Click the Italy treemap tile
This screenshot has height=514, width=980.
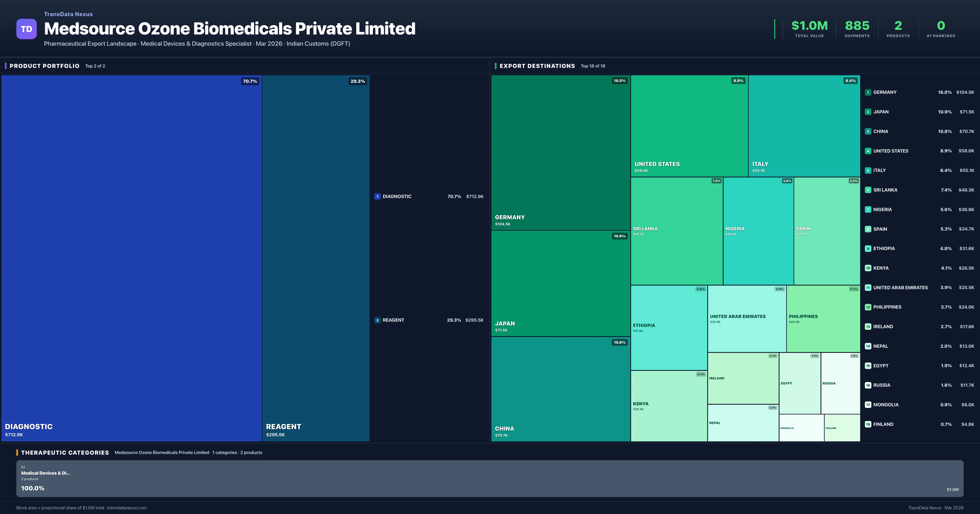[x=804, y=125]
